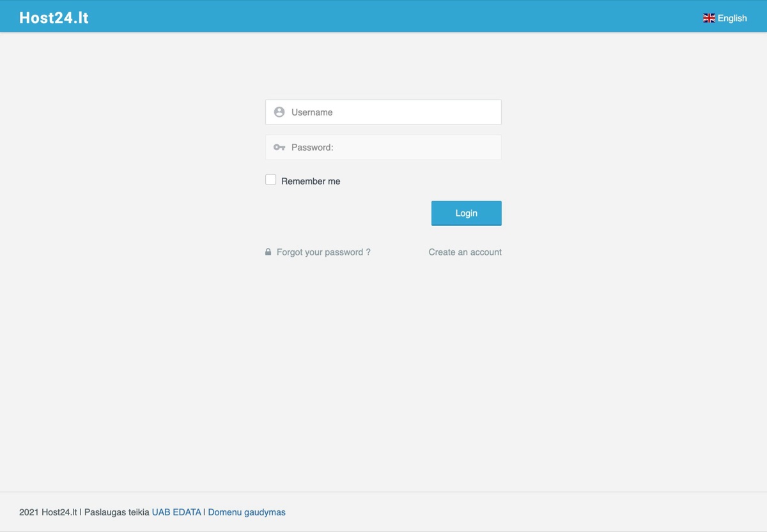Focus the Username input field
Image resolution: width=767 pixels, height=532 pixels.
tap(383, 112)
